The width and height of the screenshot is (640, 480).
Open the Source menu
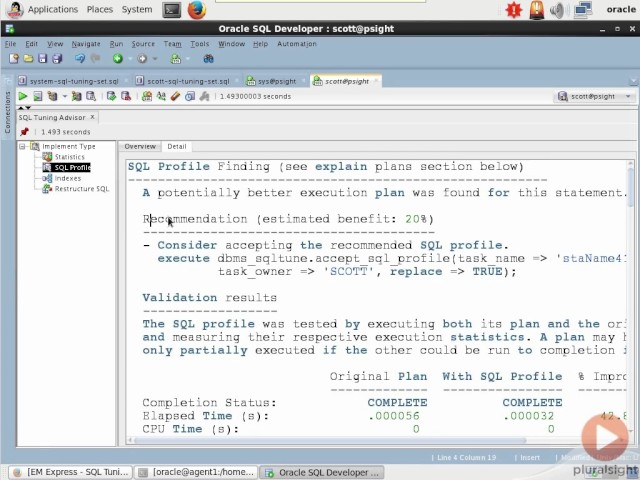pyautogui.click(x=143, y=44)
